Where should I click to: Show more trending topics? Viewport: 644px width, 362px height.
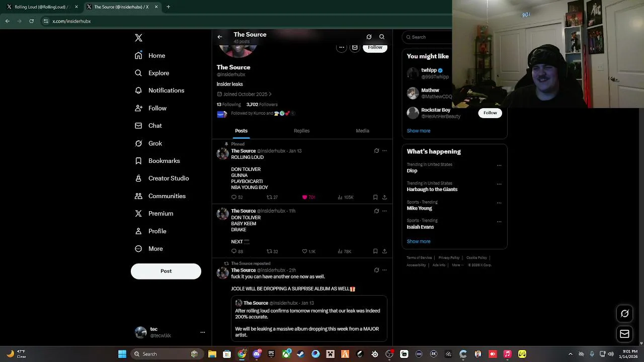click(x=419, y=241)
